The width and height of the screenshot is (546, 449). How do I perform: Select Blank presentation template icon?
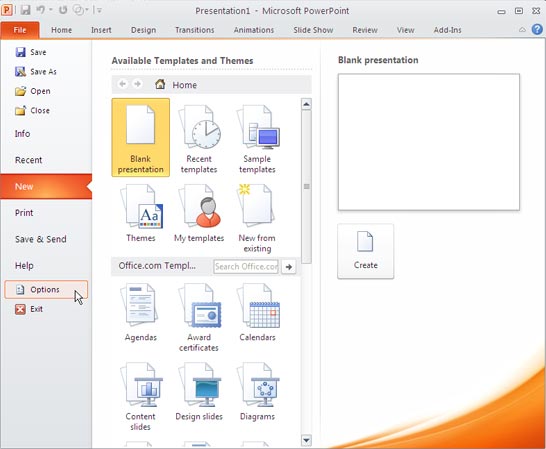[x=140, y=137]
